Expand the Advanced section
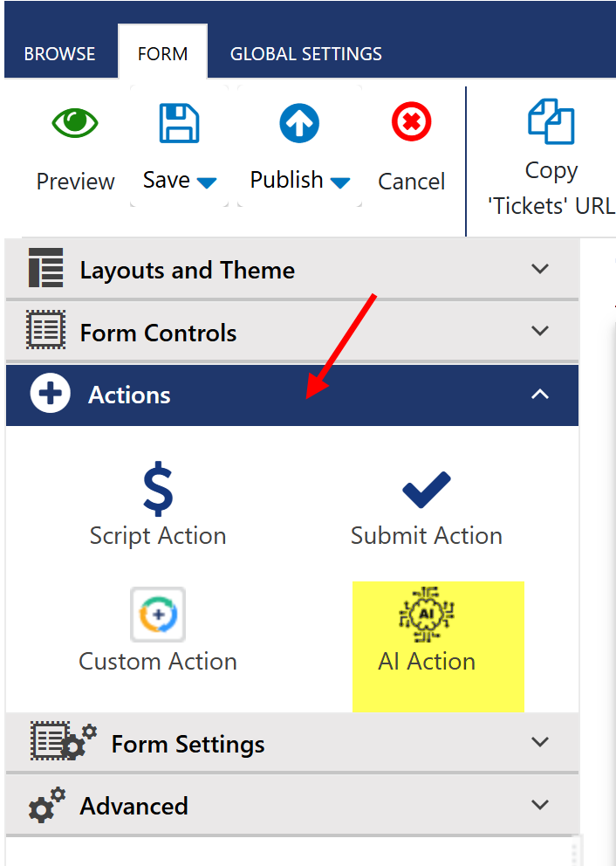The height and width of the screenshot is (866, 616). click(x=540, y=805)
